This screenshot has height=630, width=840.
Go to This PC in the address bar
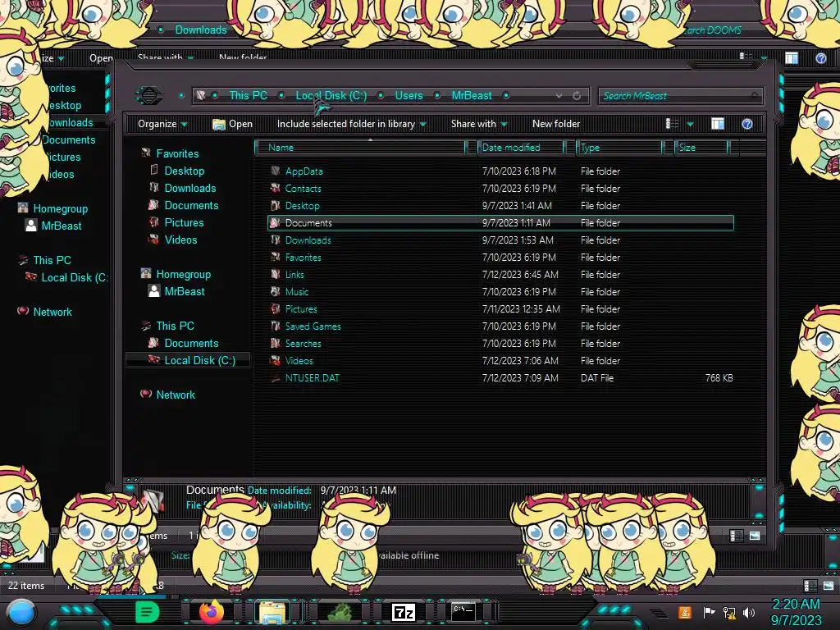(x=248, y=96)
